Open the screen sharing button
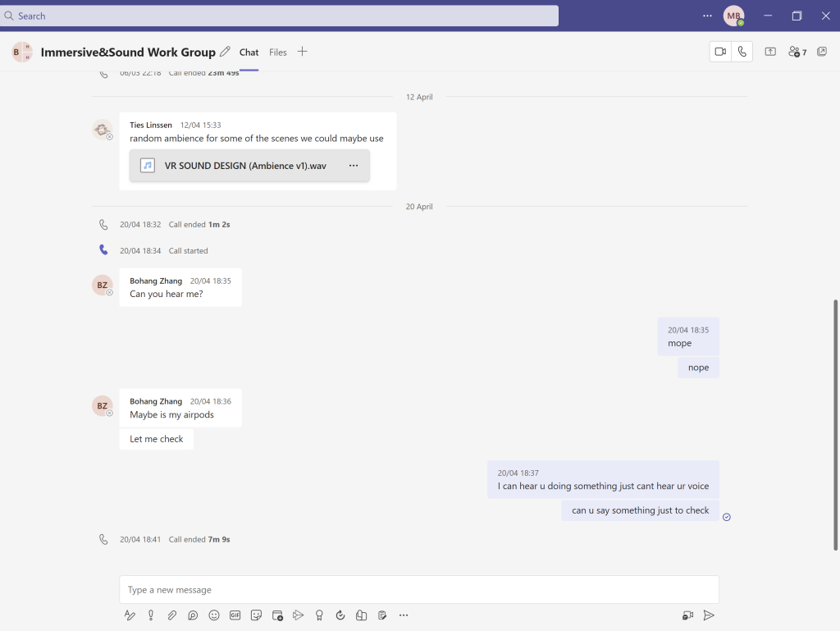Image resolution: width=840 pixels, height=631 pixels. tap(770, 52)
